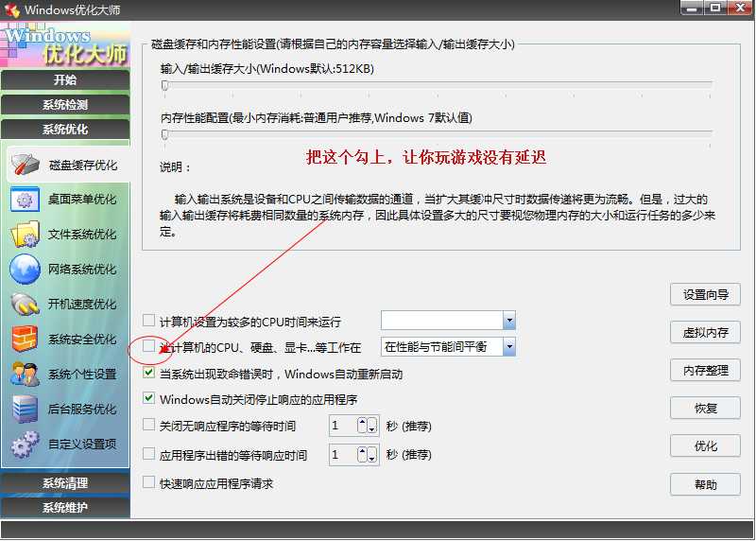Open the 系统维护 sidebar section

65,507
